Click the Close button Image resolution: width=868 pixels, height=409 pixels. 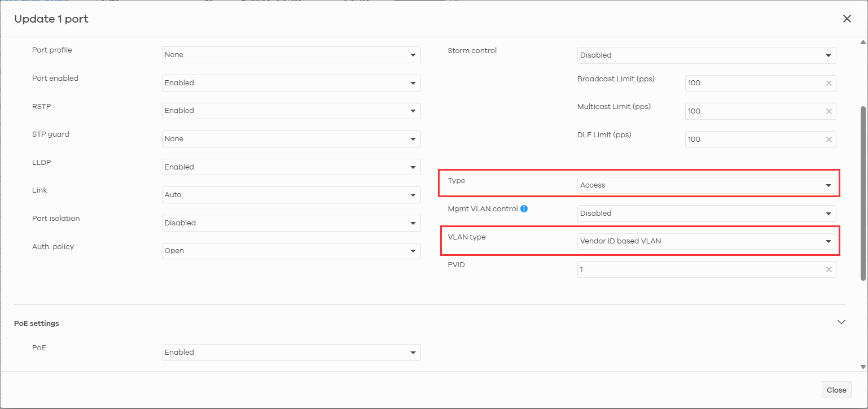click(836, 390)
